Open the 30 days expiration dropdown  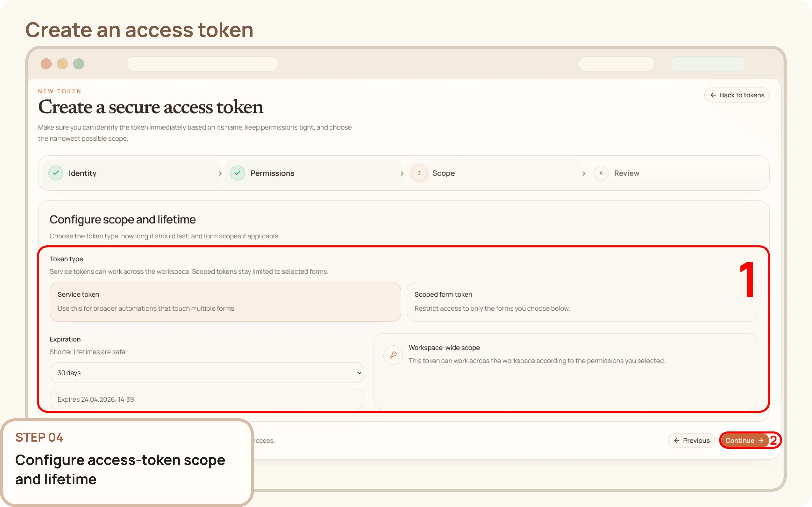pyautogui.click(x=206, y=373)
